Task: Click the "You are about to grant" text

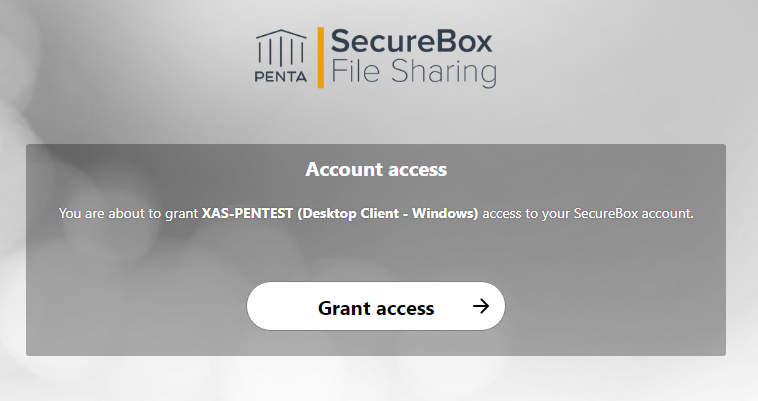Action: click(129, 214)
